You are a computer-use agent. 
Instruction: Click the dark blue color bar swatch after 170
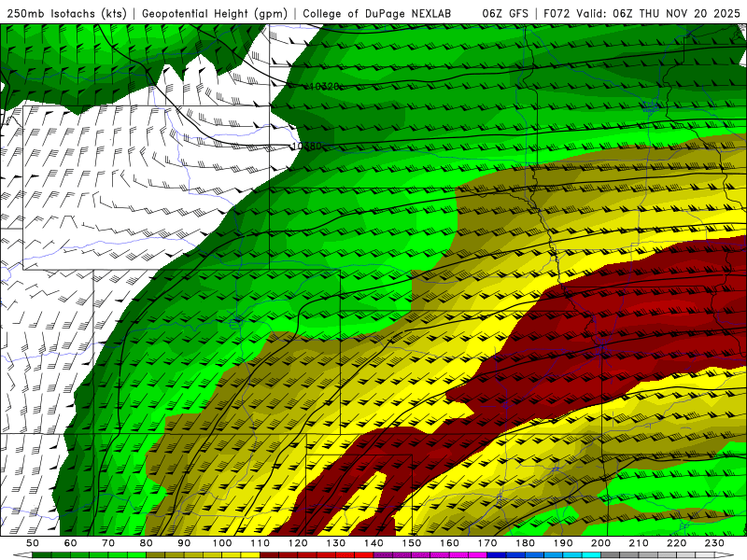497,555
